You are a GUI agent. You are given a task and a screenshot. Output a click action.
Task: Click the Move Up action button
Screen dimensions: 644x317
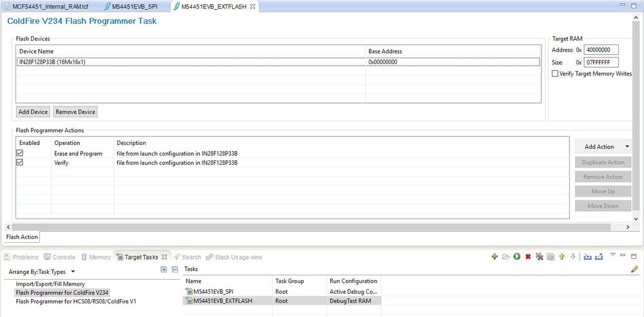(603, 191)
